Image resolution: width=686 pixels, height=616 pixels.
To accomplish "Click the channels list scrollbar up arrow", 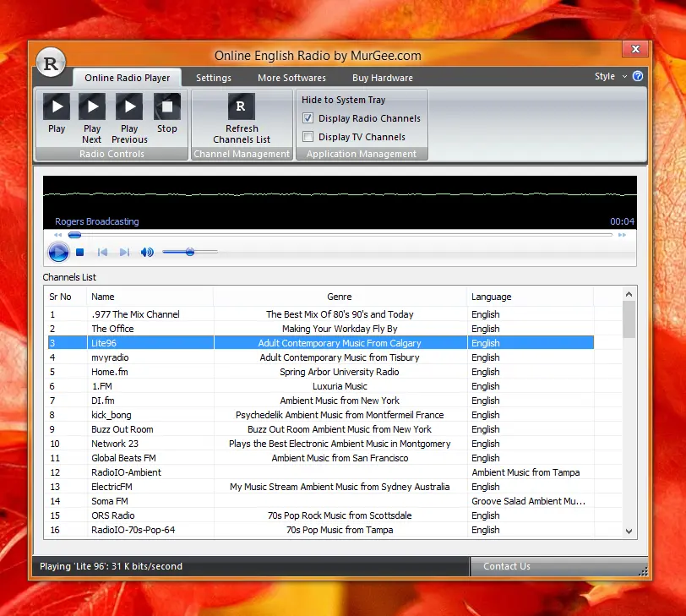I will click(629, 294).
